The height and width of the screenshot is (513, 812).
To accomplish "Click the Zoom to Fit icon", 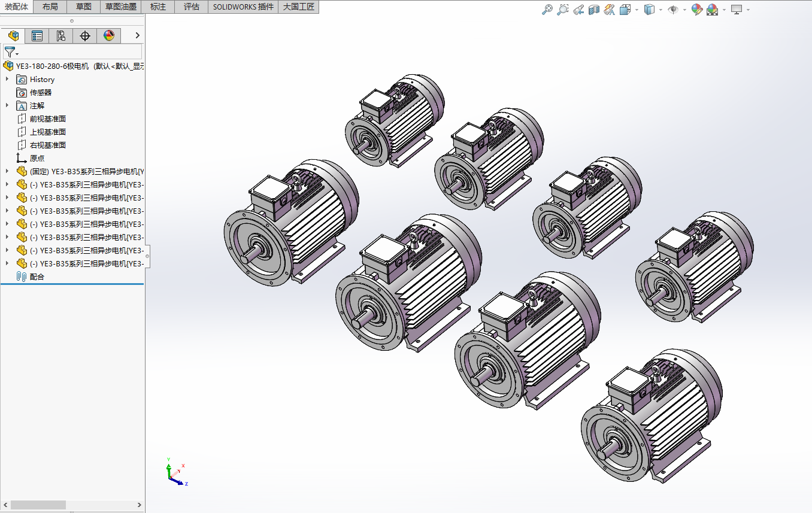I will (x=547, y=10).
